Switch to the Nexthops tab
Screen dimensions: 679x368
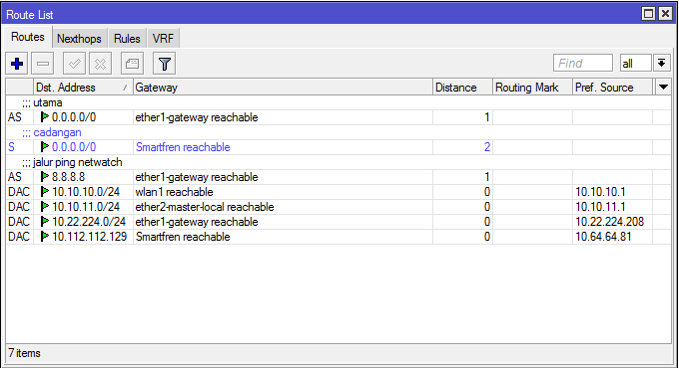pyautogui.click(x=79, y=39)
